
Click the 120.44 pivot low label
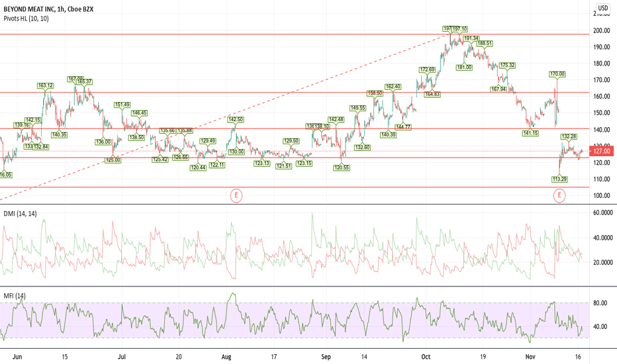point(198,167)
